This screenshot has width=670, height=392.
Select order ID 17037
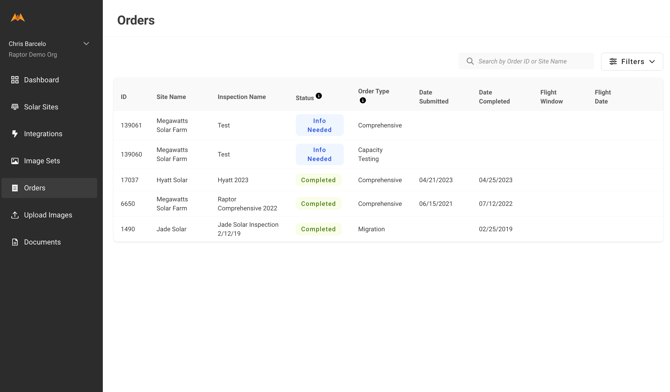[x=129, y=180]
